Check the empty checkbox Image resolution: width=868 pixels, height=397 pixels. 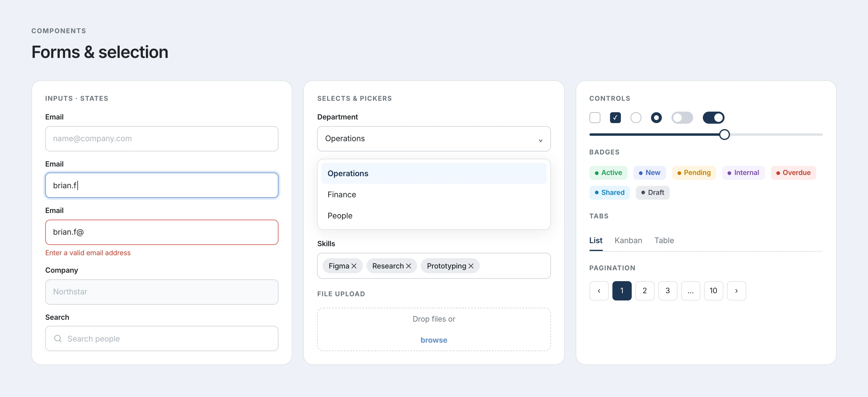pyautogui.click(x=595, y=118)
